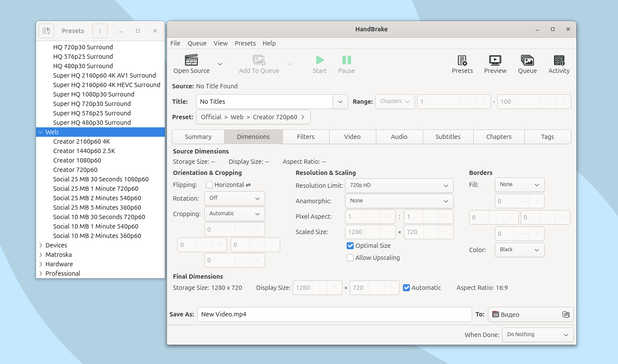Show the encode Queue window
Viewport: 618px width, 364px height.
[527, 63]
